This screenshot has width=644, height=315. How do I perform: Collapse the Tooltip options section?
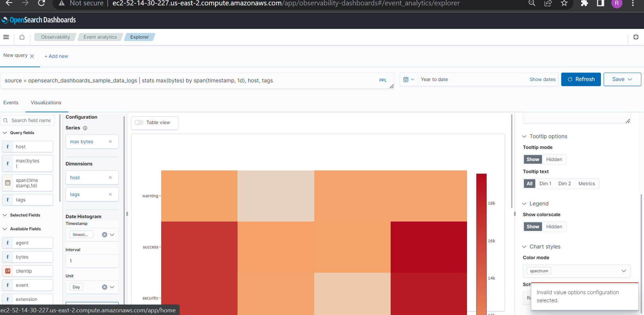coord(525,136)
